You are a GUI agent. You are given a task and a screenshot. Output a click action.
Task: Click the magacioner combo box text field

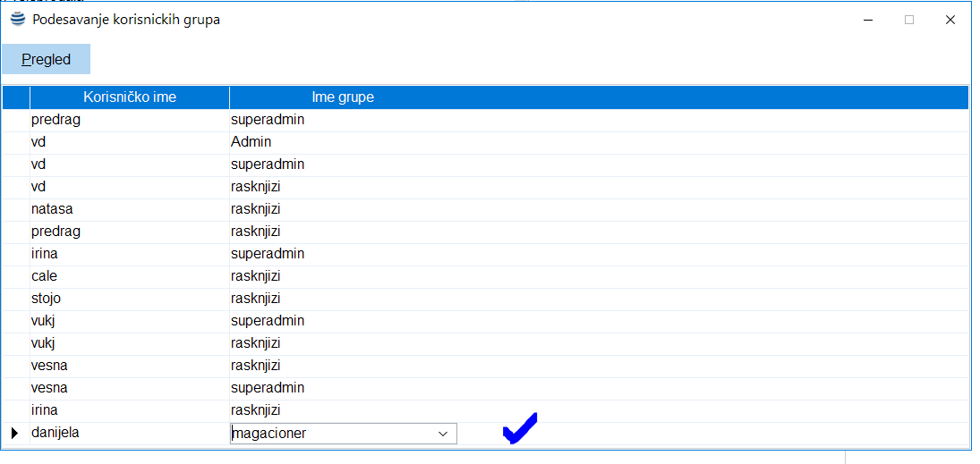click(x=331, y=434)
